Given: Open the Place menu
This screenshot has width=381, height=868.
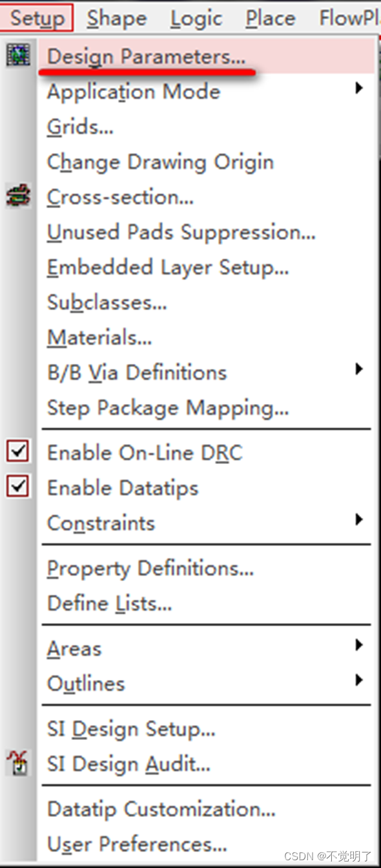Looking at the screenshot, I should pyautogui.click(x=270, y=18).
